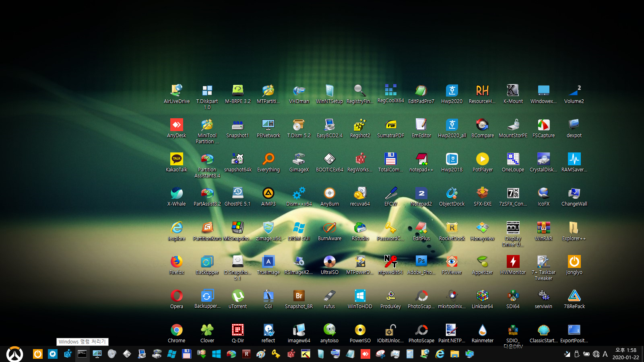Select the Opera desktop icon

(x=177, y=299)
